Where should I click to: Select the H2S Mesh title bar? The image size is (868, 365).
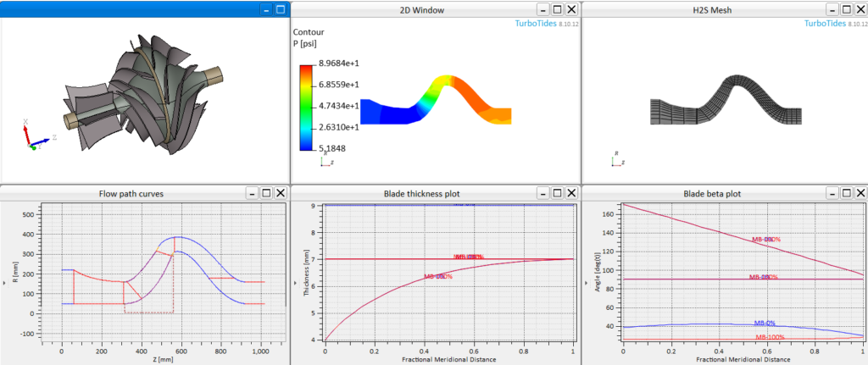pos(712,9)
